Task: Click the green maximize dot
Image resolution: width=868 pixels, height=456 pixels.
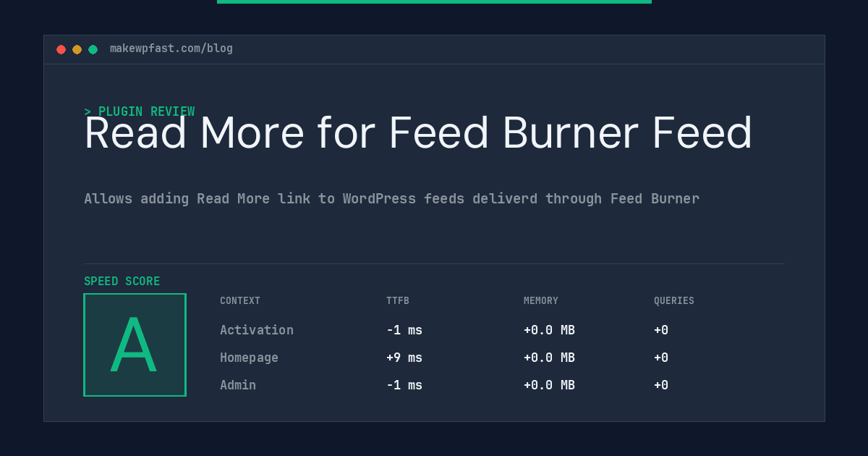Action: click(93, 49)
